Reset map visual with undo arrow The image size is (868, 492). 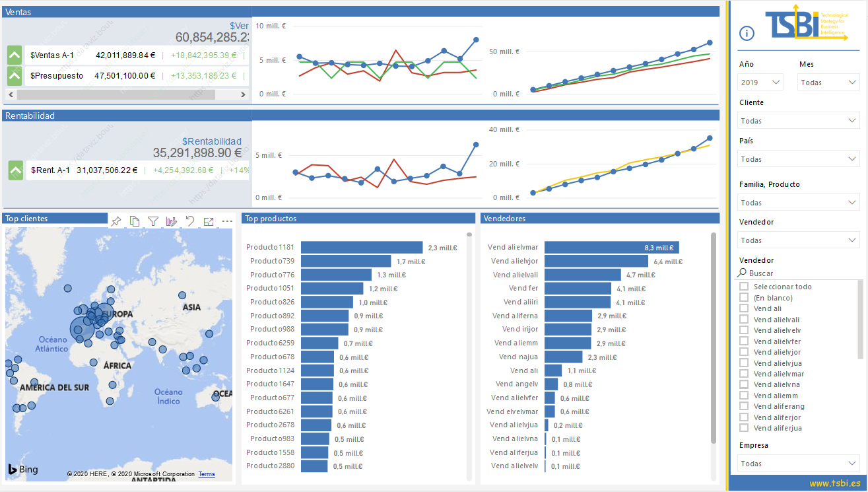pyautogui.click(x=190, y=221)
